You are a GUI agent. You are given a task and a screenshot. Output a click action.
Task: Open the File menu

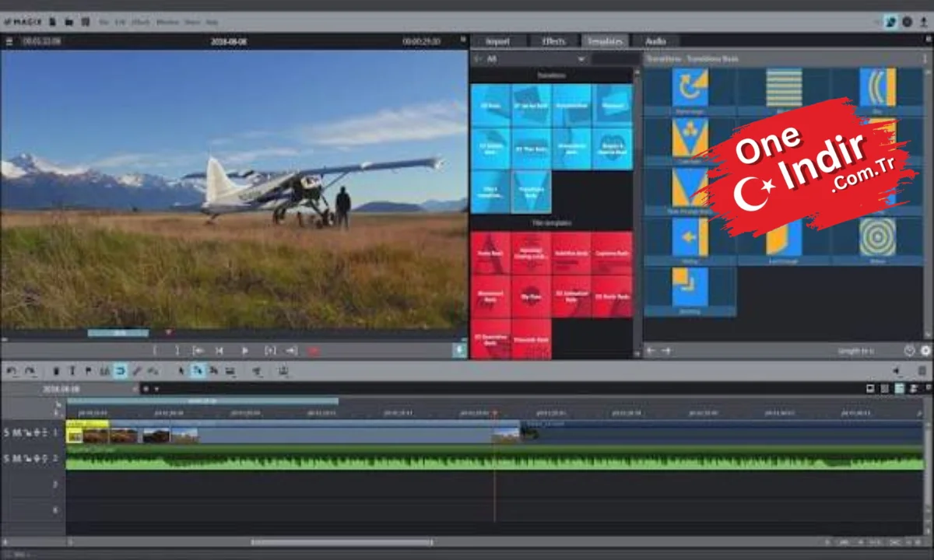point(104,22)
